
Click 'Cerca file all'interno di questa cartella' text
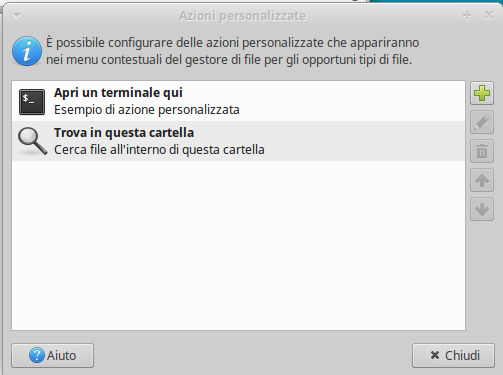click(x=159, y=150)
